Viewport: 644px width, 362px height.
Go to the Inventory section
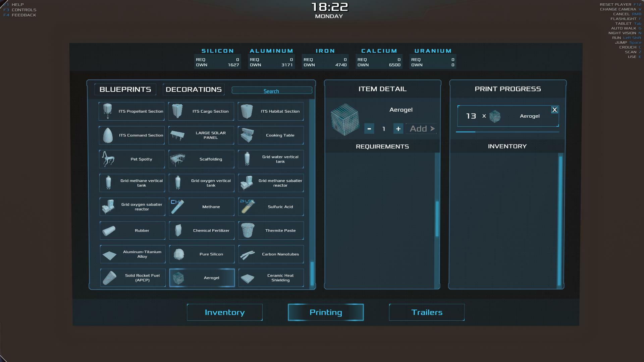(x=225, y=312)
